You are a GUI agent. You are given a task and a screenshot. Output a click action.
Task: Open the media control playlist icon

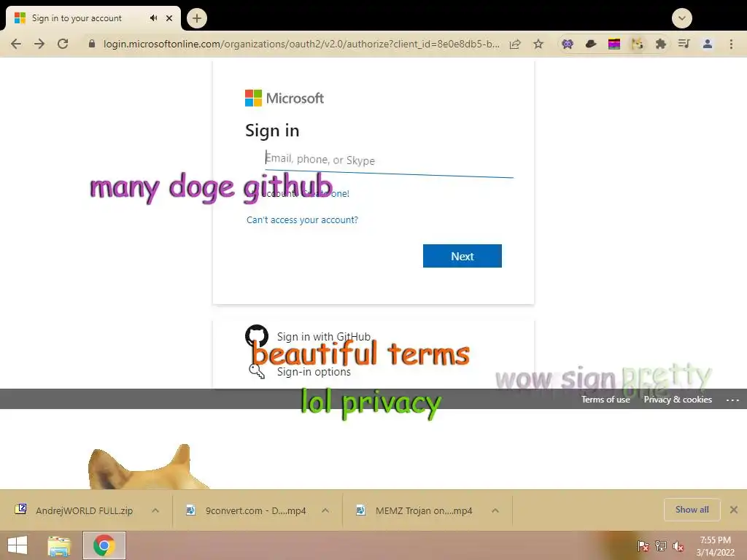pos(684,44)
